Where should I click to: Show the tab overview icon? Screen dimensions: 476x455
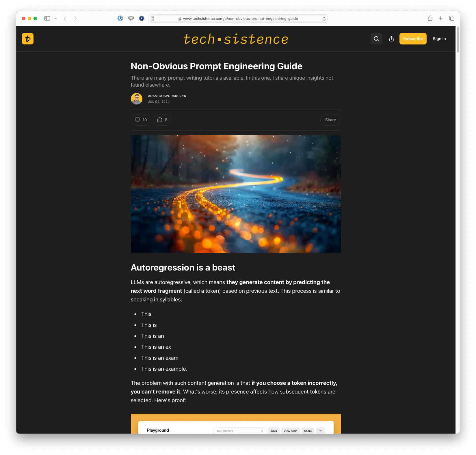coord(452,18)
